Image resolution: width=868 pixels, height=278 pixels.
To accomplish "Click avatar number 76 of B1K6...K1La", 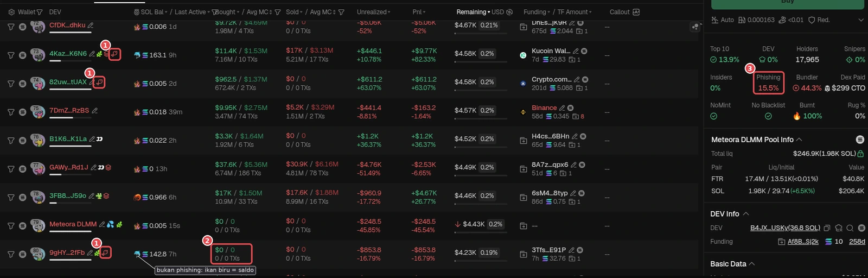I will pyautogui.click(x=37, y=140).
